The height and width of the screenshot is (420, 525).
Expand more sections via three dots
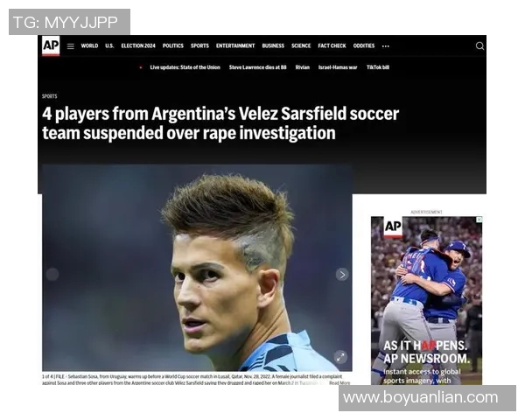(x=385, y=46)
